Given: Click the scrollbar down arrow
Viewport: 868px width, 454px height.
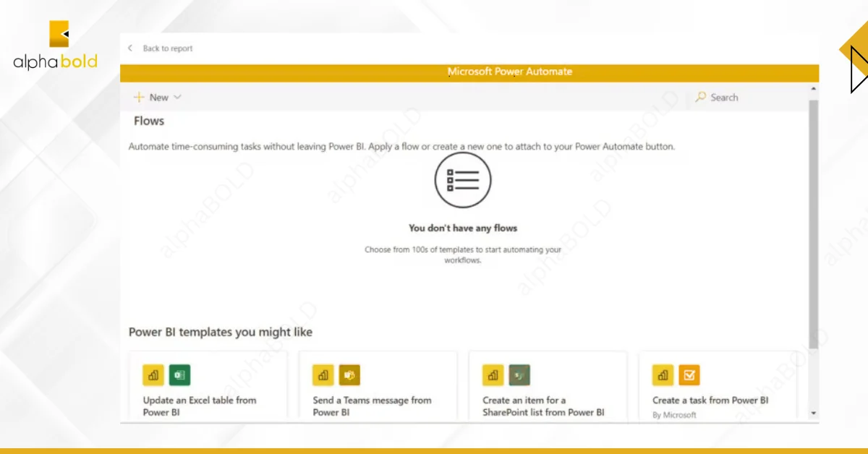Looking at the screenshot, I should pyautogui.click(x=814, y=413).
